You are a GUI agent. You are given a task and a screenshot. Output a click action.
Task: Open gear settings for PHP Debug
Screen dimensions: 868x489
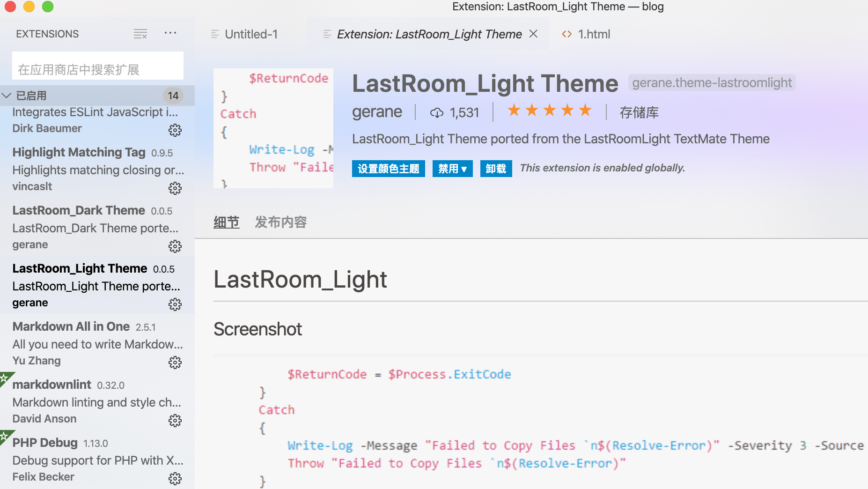click(175, 479)
